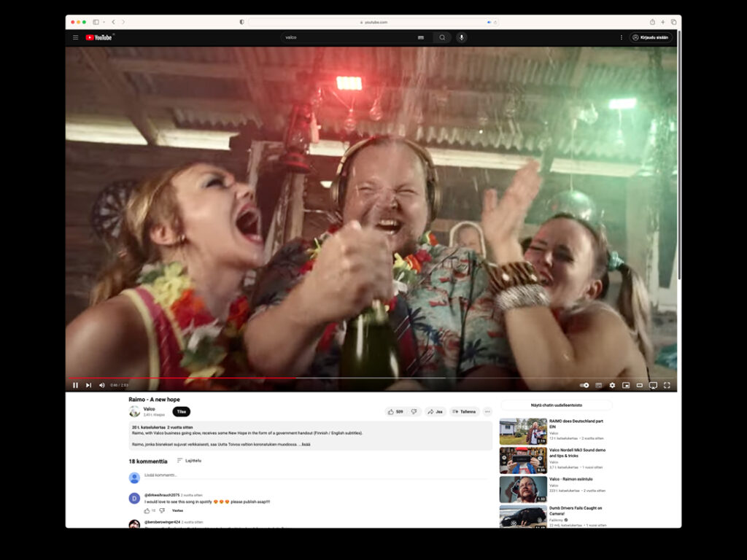Cast video with the AirPlay icon
This screenshot has width=747, height=560.
653,385
